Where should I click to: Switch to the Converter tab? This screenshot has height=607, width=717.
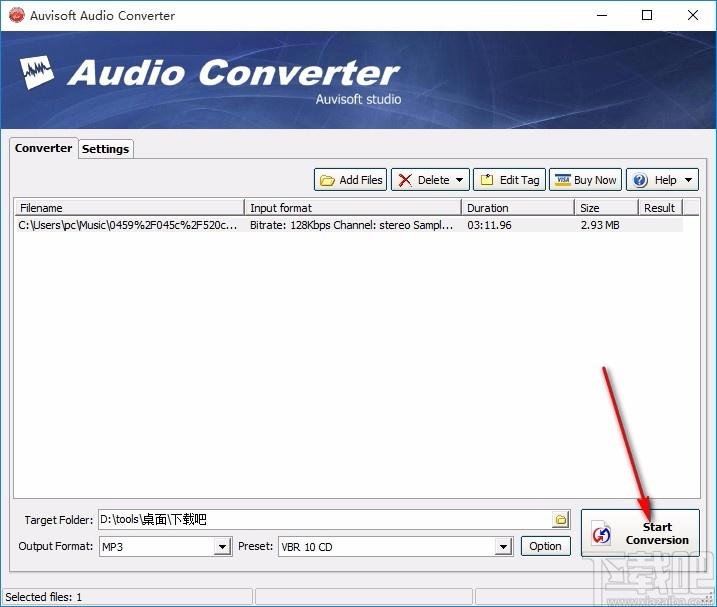coord(43,148)
